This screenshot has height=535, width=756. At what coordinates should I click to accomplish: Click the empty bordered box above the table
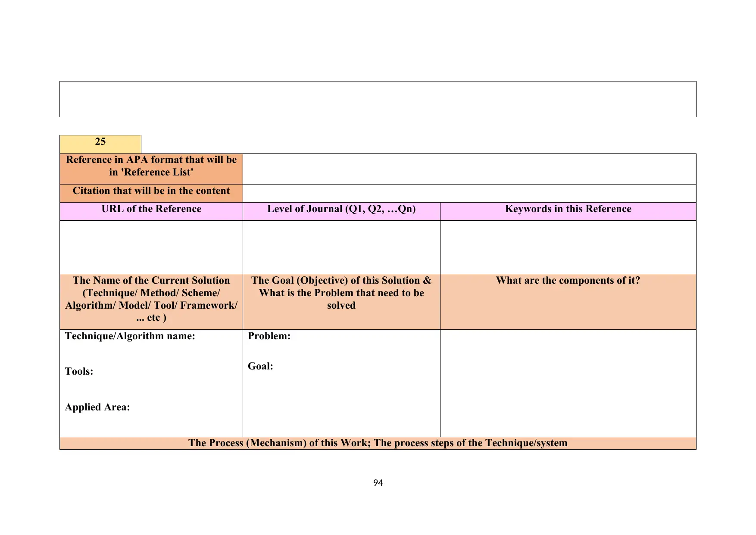coord(378,99)
